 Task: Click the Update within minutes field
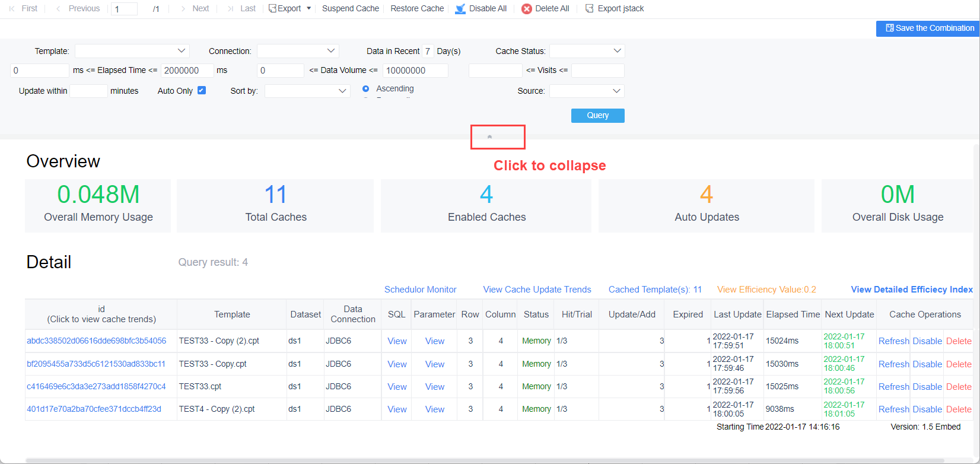(x=89, y=91)
